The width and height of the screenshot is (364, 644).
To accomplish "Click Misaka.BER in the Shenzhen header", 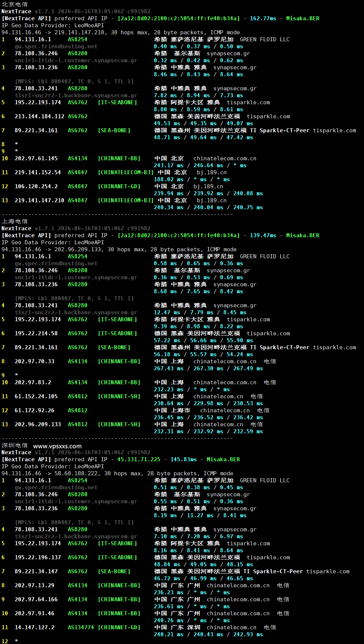I will (x=223, y=459).
